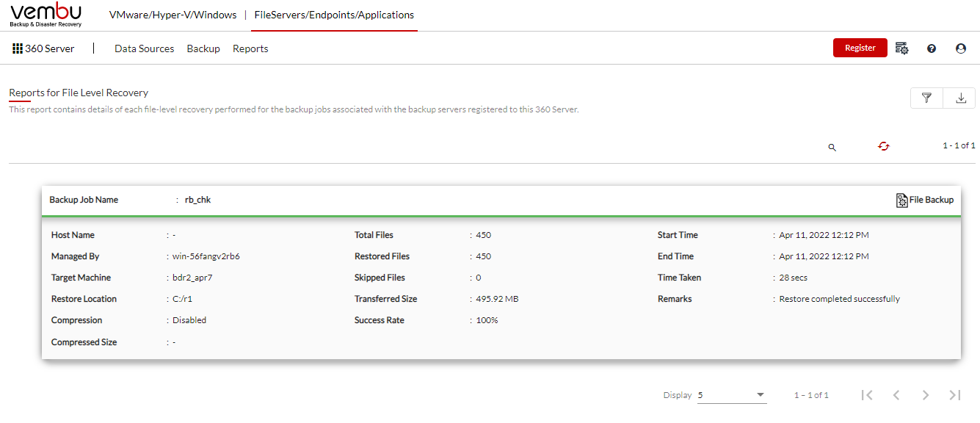Expand the Display rows dropdown
The image size is (980, 423).
coord(732,395)
